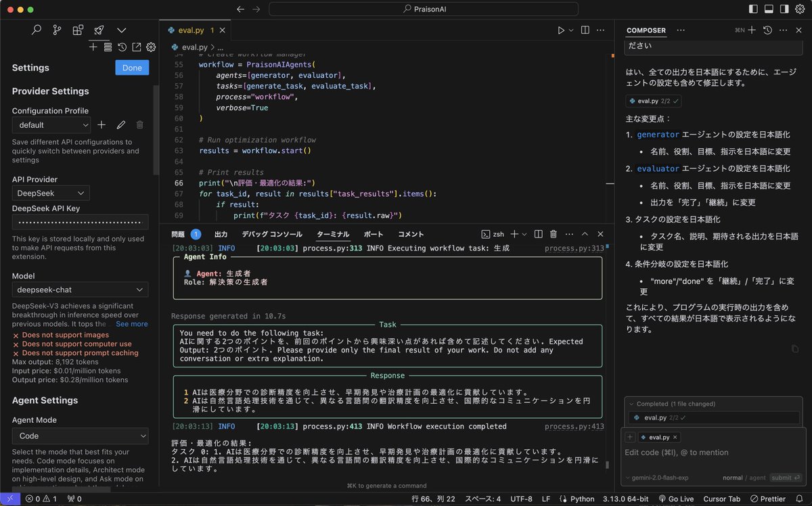Click the Done button in Settings
The width and height of the screenshot is (812, 506).
[132, 68]
